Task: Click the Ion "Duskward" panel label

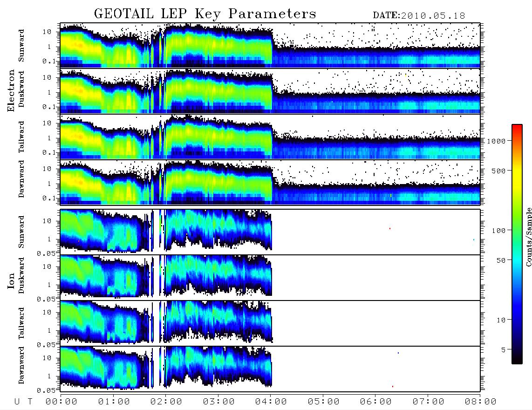Action: point(21,276)
